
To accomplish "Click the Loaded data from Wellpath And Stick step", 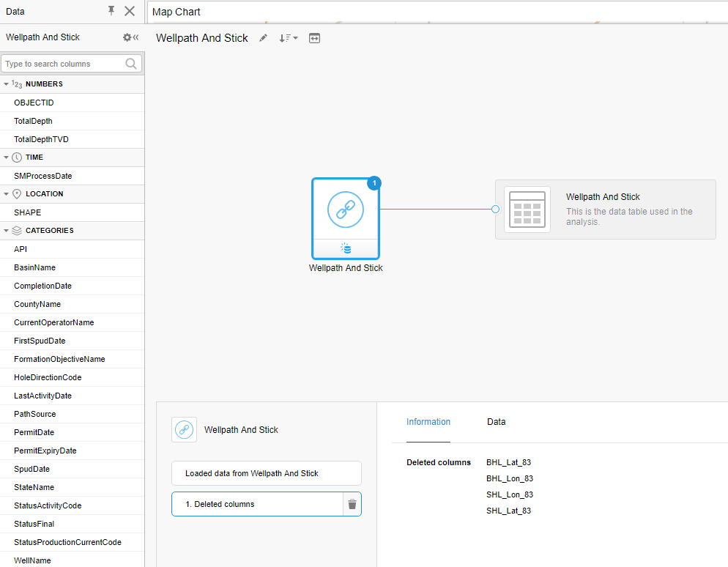I will point(266,473).
